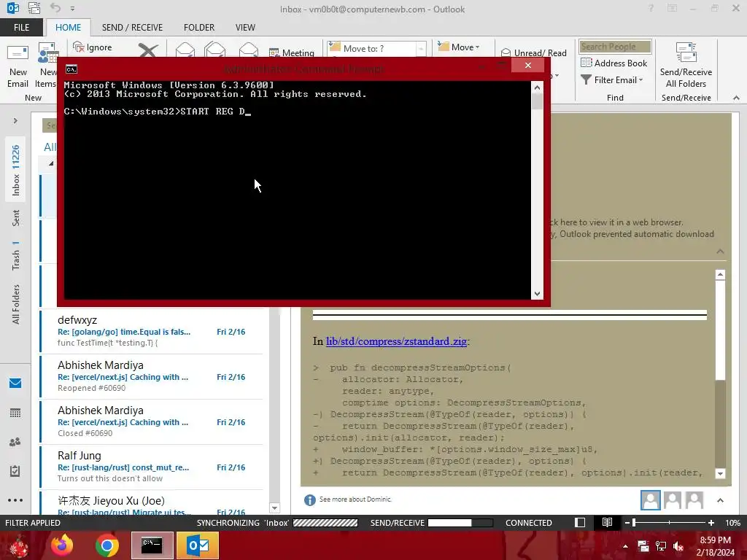
Task: Show hidden tray icons arrow
Action: (625, 546)
